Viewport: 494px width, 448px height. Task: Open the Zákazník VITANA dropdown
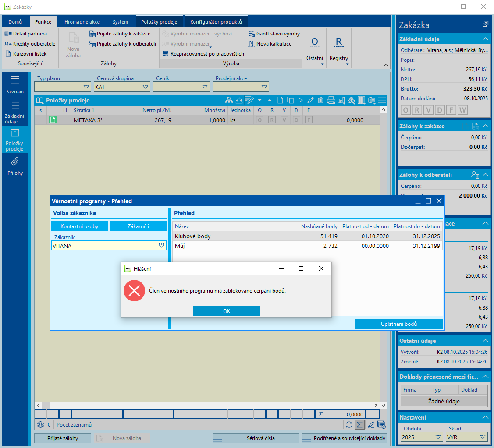pos(162,246)
